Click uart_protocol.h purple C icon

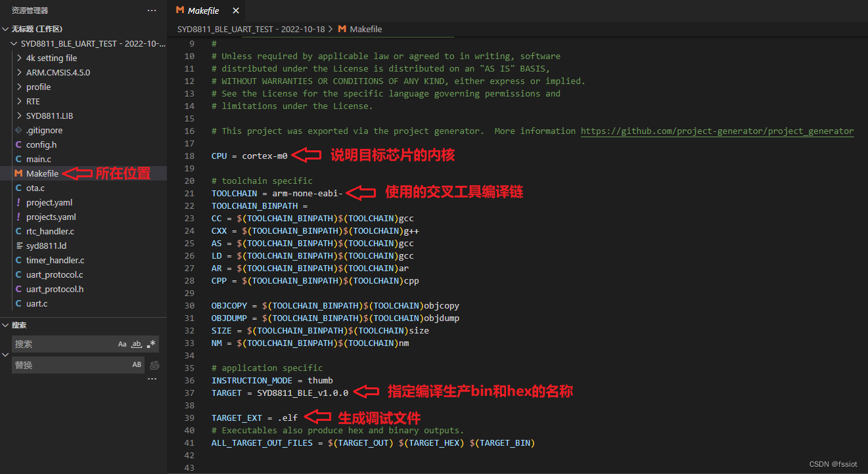(18, 289)
